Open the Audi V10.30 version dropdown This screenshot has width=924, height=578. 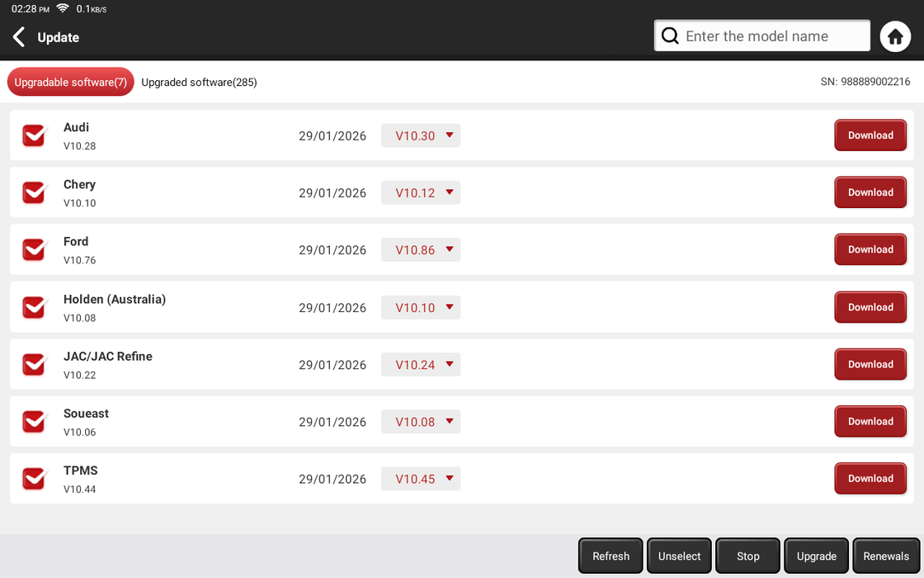(x=421, y=135)
